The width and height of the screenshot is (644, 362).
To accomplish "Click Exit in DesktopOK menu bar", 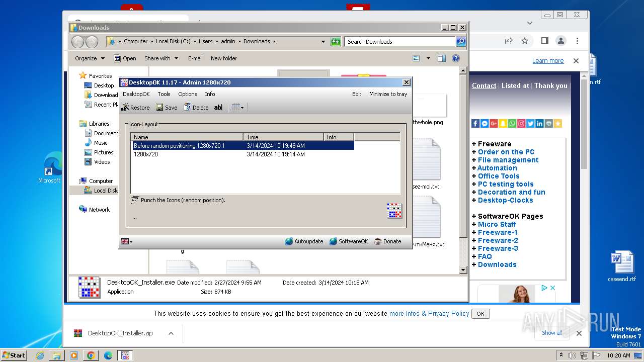I will pyautogui.click(x=357, y=94).
